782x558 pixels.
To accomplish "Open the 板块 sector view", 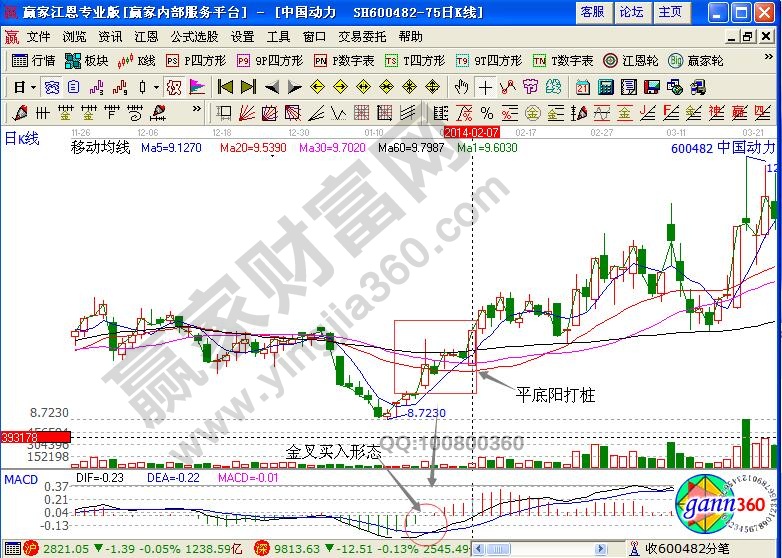I will [x=88, y=60].
